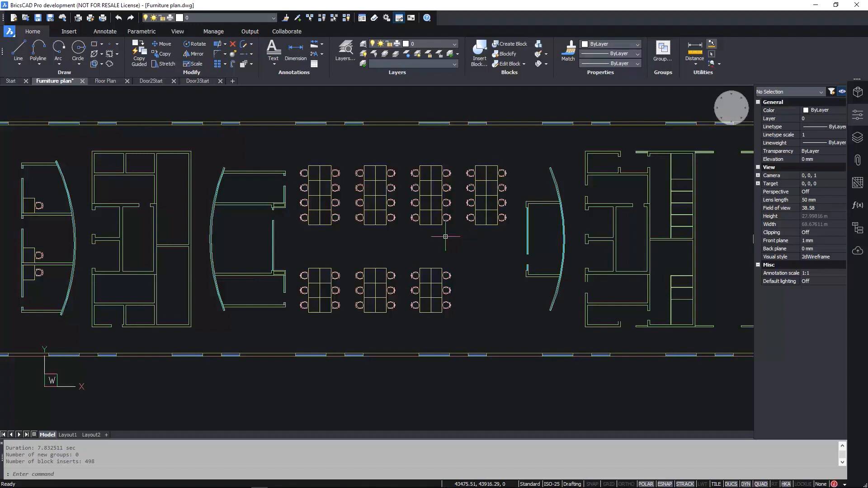
Task: Open the layers stack panel in right sidebar
Action: (858, 137)
